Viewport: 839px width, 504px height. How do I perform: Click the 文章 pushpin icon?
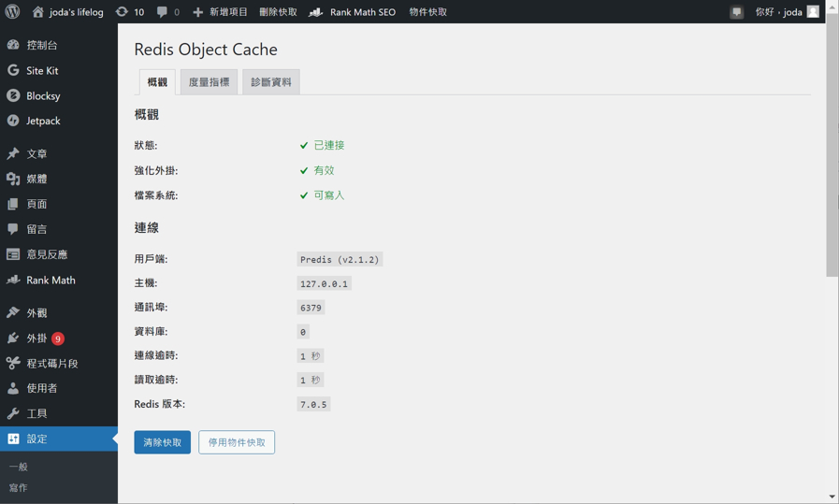pyautogui.click(x=13, y=153)
